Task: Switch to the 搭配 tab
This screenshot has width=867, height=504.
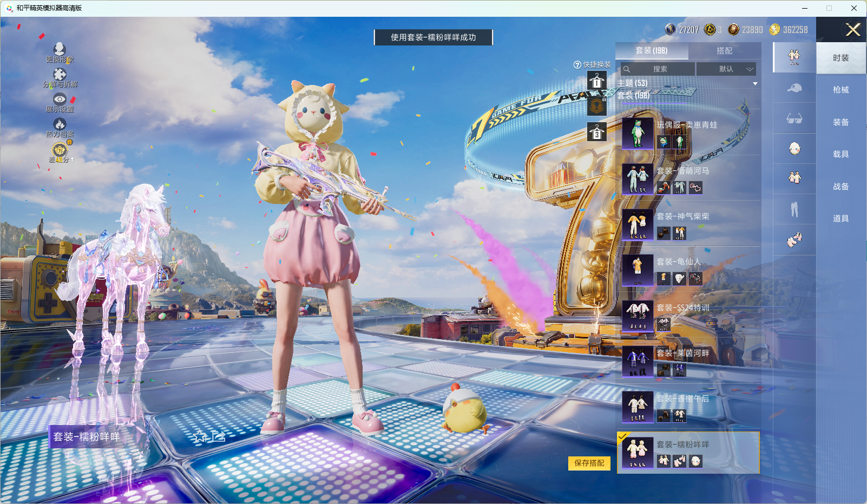Action: (x=725, y=50)
